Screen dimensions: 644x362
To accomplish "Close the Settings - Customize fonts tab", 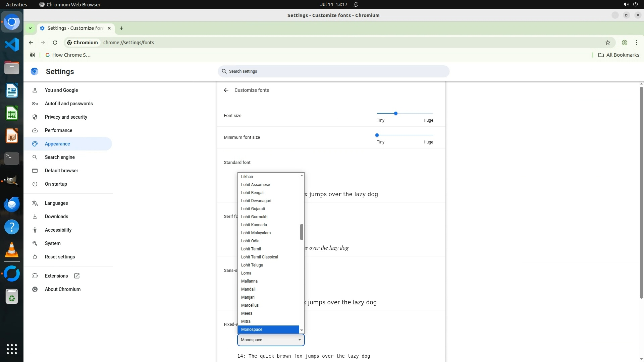I will click(x=109, y=28).
